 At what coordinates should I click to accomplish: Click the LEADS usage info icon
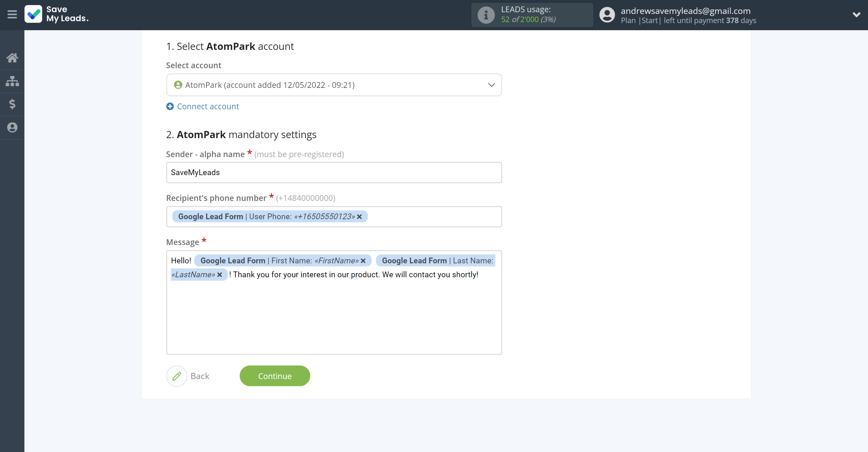pyautogui.click(x=486, y=15)
